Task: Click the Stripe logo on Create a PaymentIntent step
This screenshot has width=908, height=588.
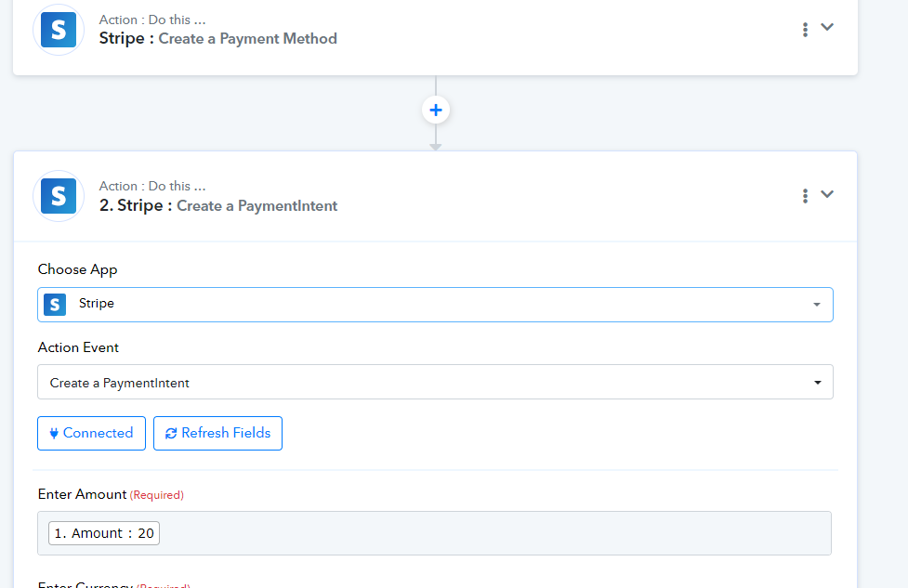Action: [x=59, y=196]
